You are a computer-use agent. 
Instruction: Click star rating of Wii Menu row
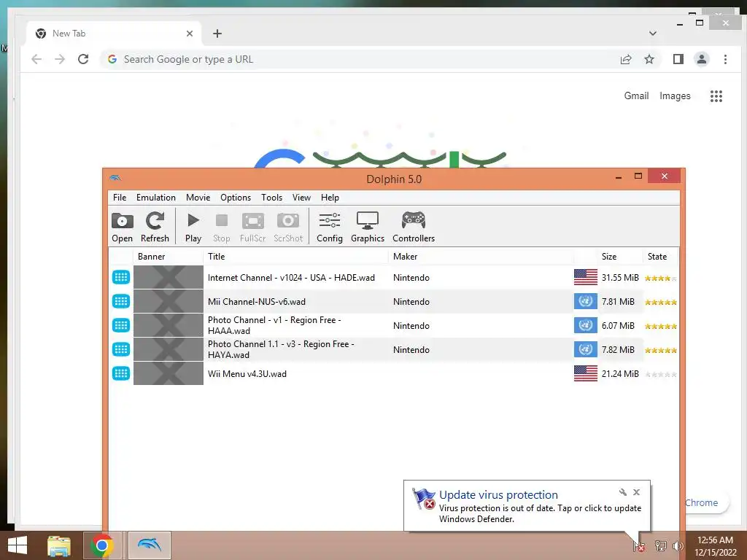click(661, 374)
